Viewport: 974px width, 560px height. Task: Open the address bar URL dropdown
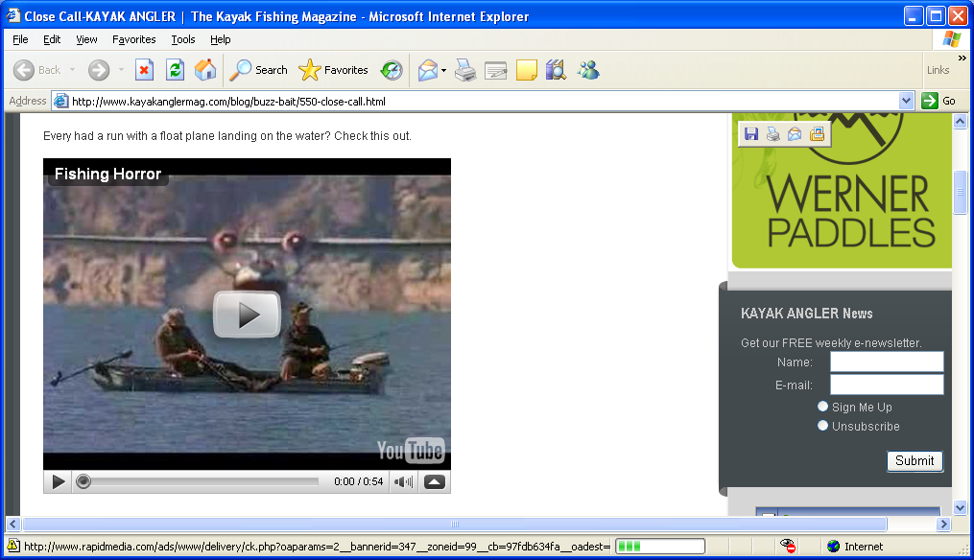(x=907, y=101)
